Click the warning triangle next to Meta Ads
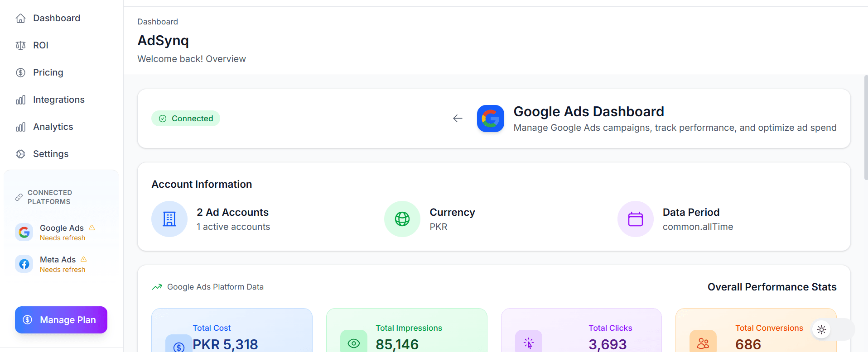Screen dimensions: 868x352 pyautogui.click(x=84, y=259)
